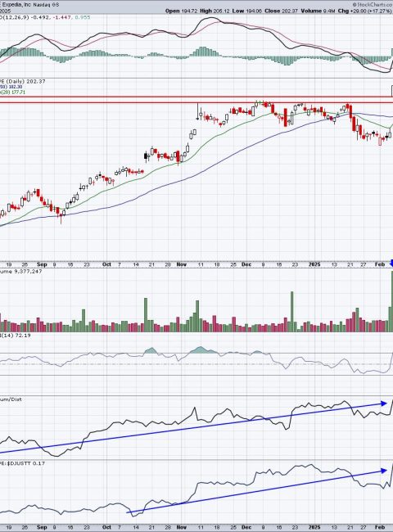Click 2025 on the price chart date axis
Screen dimensions: 393x532
(x=314, y=264)
